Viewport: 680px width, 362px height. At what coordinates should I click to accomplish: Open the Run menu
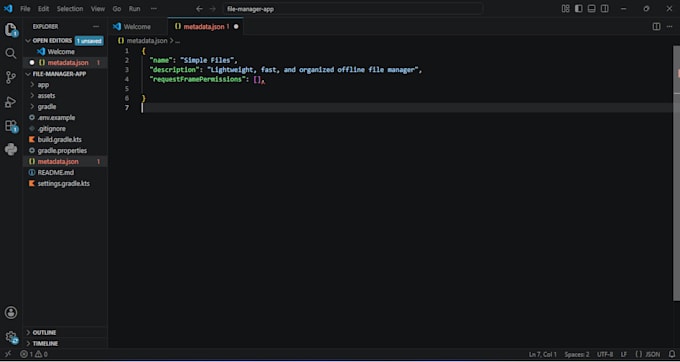[x=134, y=9]
